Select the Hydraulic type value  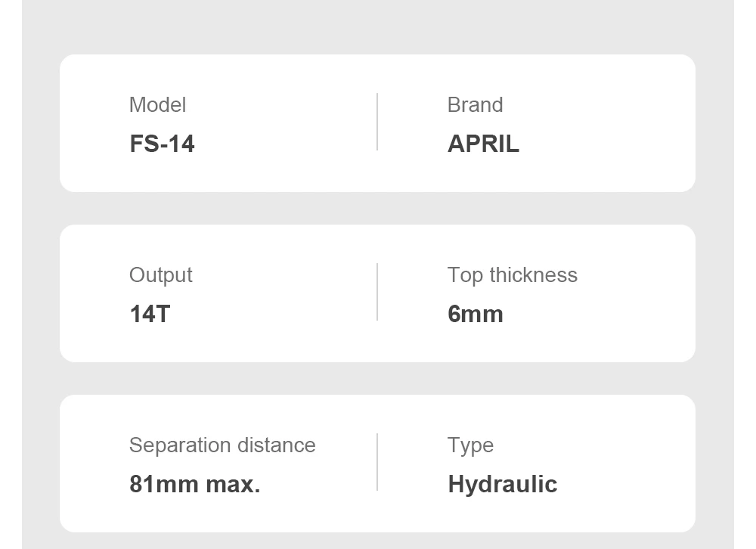pyautogui.click(x=503, y=485)
